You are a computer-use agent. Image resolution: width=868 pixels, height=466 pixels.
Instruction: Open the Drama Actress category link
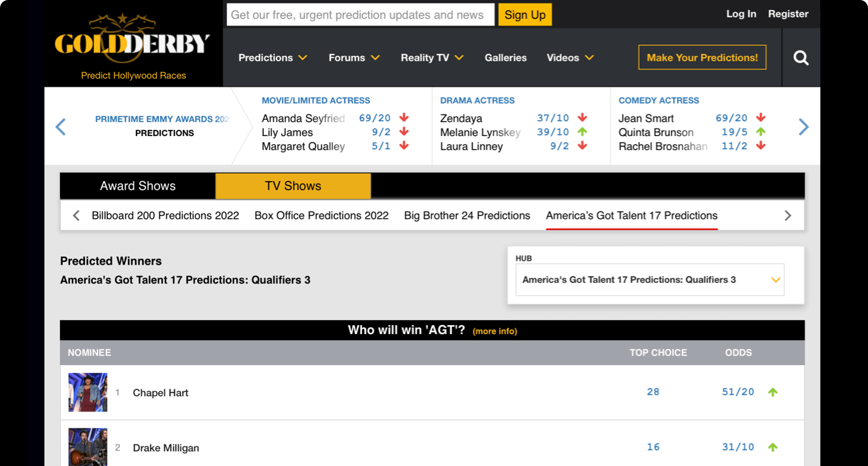(x=477, y=100)
